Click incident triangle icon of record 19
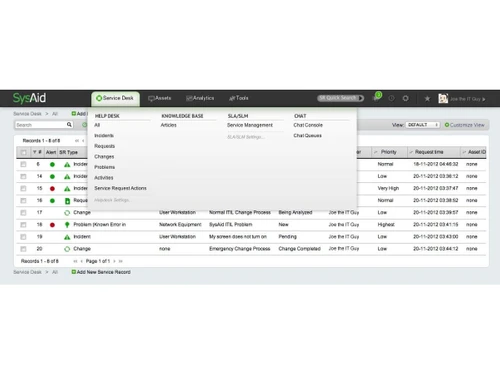500x375 pixels. click(67, 237)
